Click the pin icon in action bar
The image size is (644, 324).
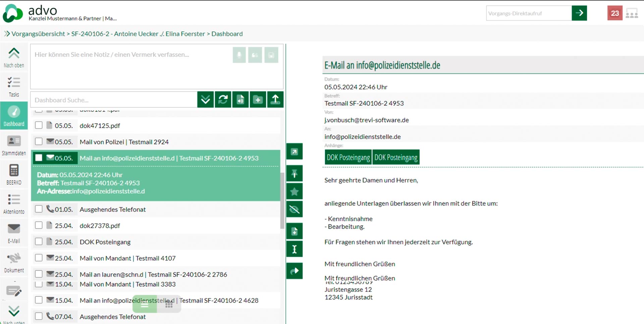[294, 174]
